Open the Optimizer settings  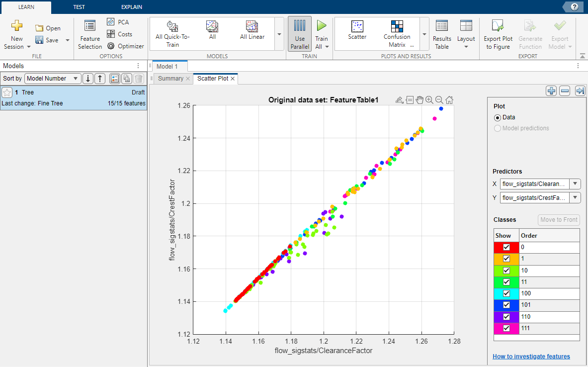125,46
